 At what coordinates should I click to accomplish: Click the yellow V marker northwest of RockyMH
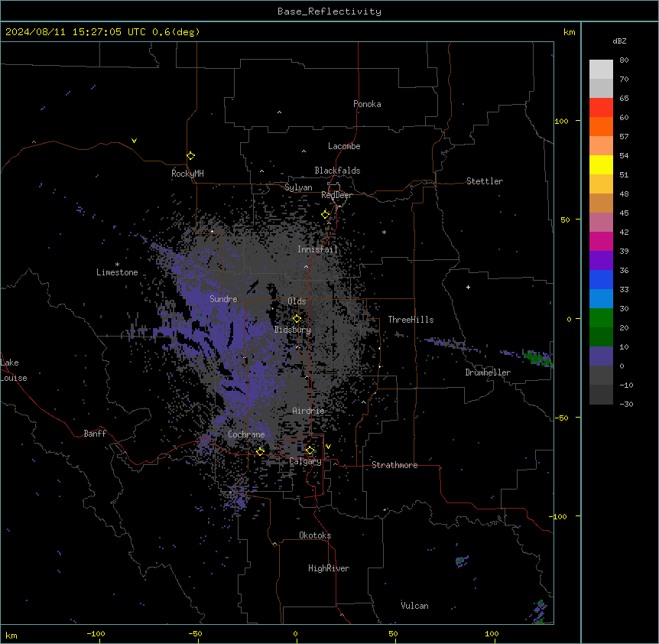point(134,141)
